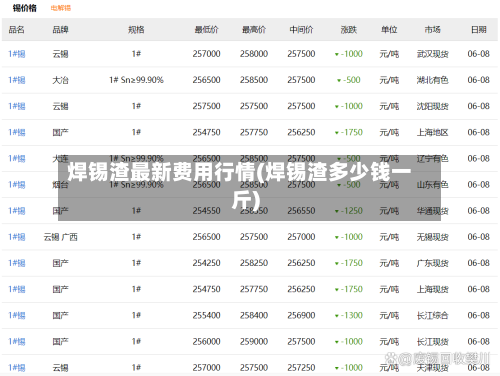Switch to the 锡价格 tab
This screenshot has width=500, height=376.
(25, 8)
